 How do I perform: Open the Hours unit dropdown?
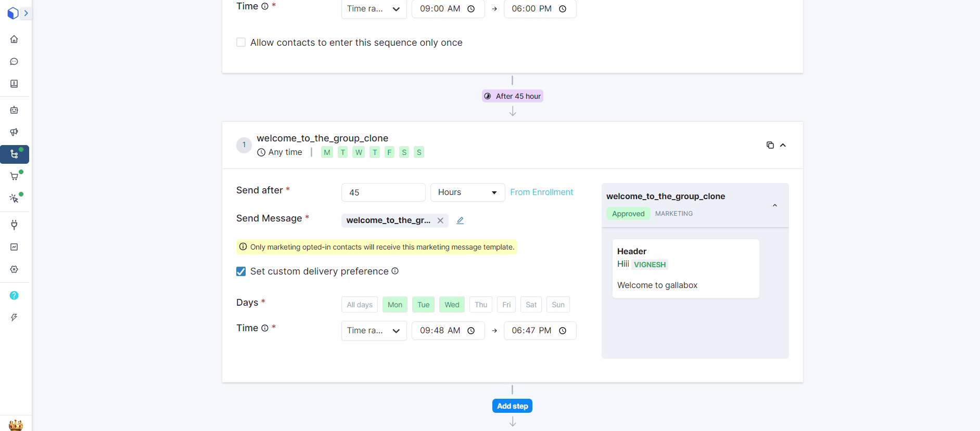tap(467, 192)
